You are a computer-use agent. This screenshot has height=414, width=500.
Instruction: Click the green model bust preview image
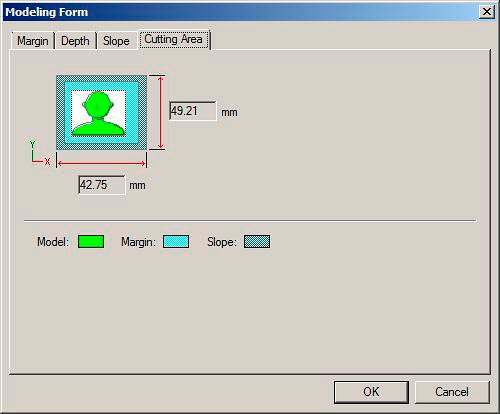tap(98, 114)
